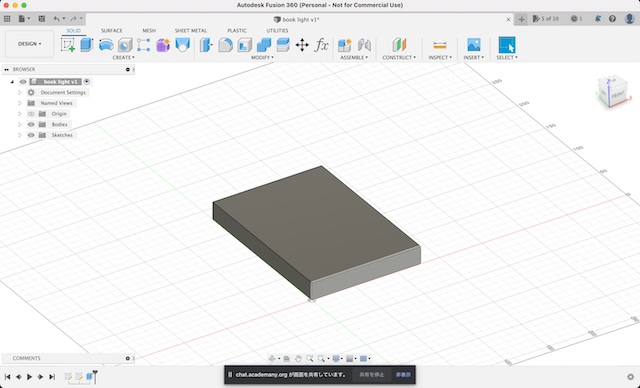640x388 pixels.
Task: Save the design with Save icon
Action: click(x=42, y=19)
